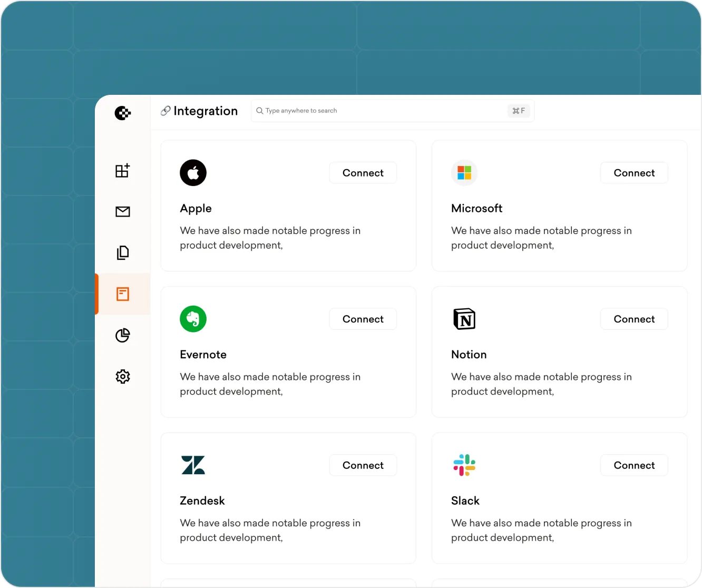Connect the Evernote integration

363,319
